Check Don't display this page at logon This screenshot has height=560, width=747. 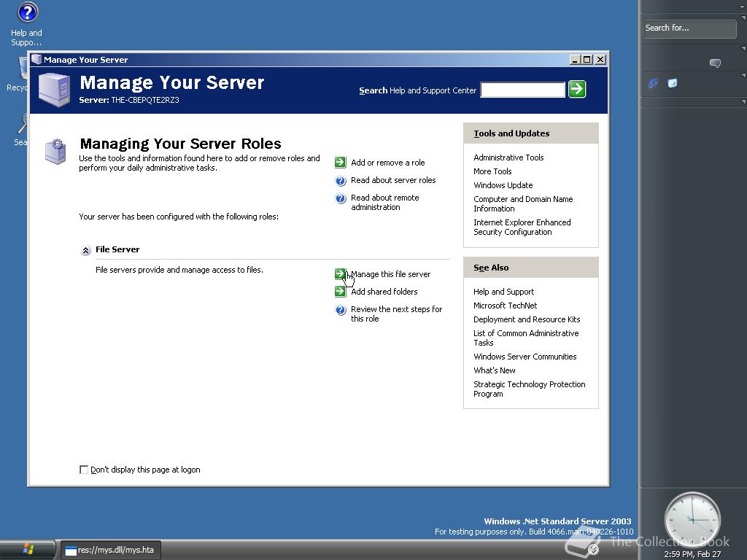coord(84,470)
